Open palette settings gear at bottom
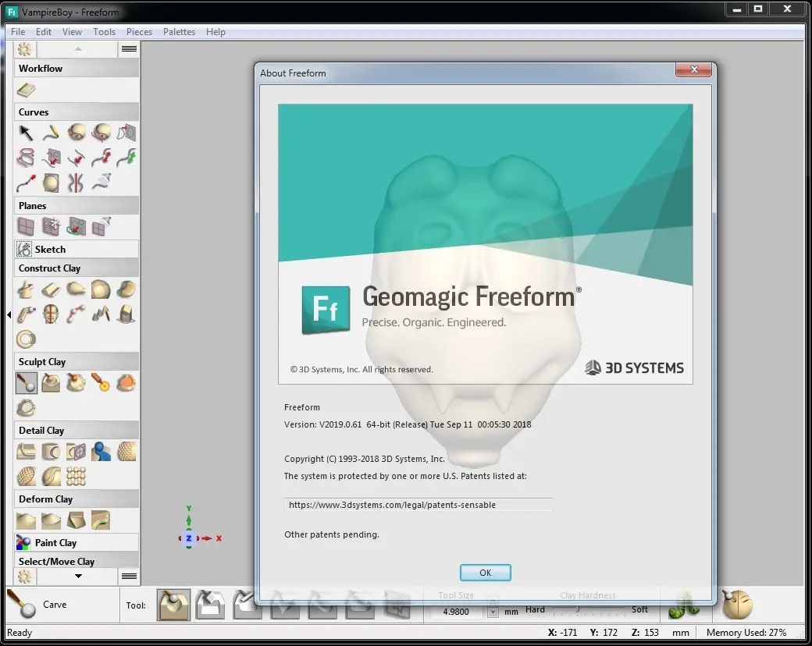 point(24,576)
